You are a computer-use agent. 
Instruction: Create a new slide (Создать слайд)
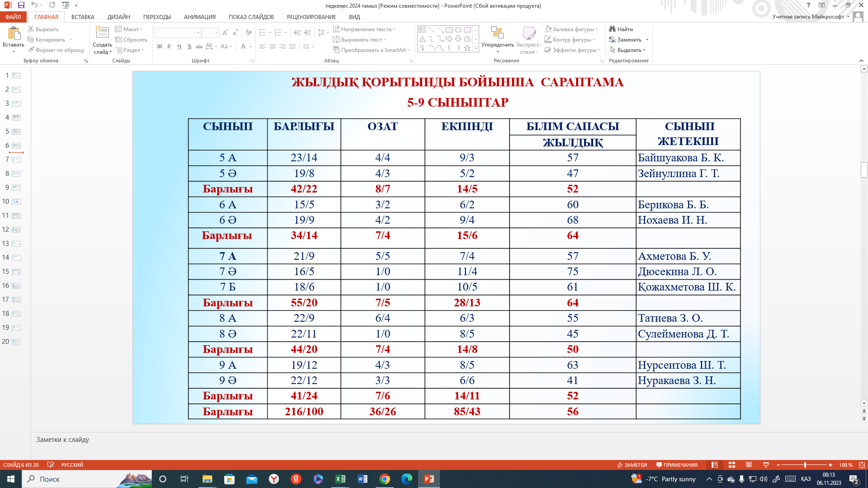(102, 40)
